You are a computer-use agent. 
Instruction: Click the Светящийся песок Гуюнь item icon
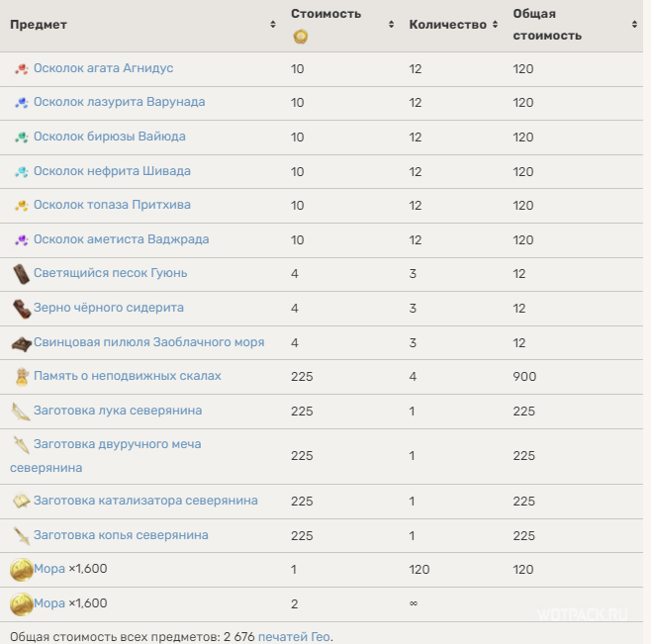(x=21, y=274)
